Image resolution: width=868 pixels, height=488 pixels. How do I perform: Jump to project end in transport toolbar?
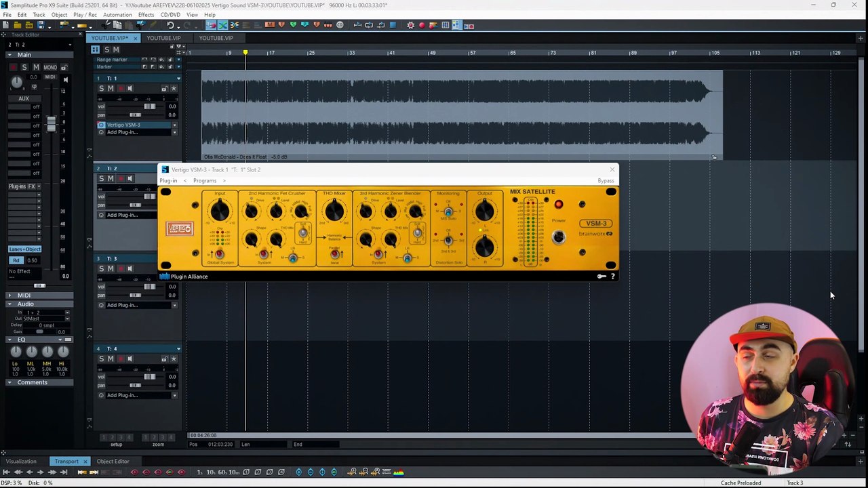[63, 472]
